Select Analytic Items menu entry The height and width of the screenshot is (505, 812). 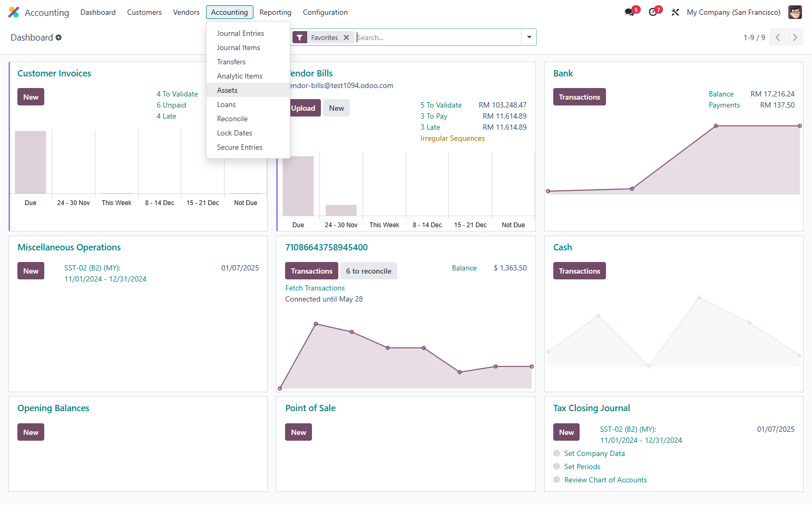click(248, 76)
